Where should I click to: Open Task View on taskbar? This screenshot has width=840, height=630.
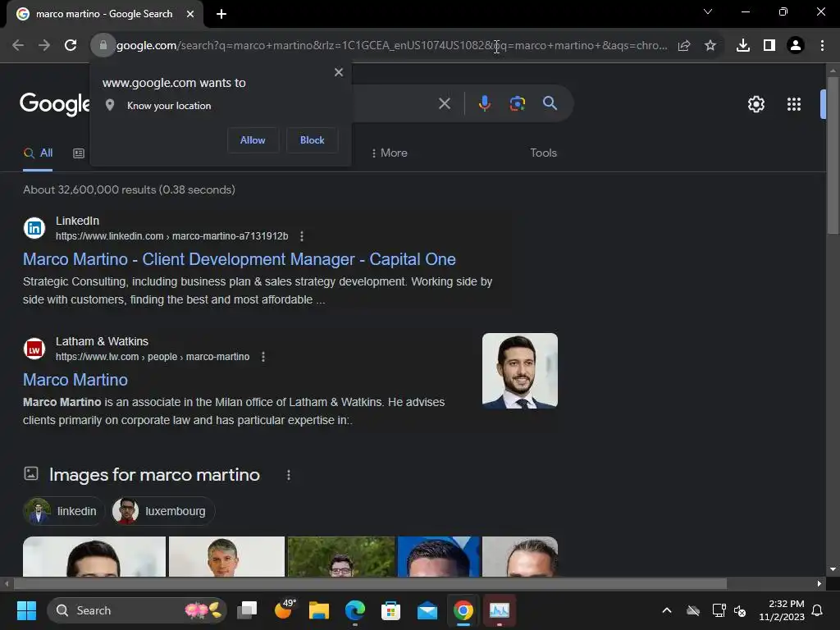click(248, 610)
